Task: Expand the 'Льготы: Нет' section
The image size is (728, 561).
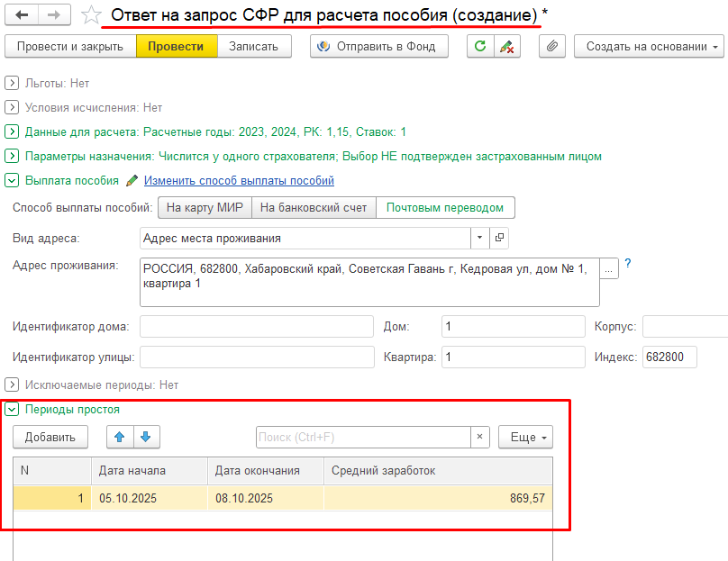Action: [12, 83]
